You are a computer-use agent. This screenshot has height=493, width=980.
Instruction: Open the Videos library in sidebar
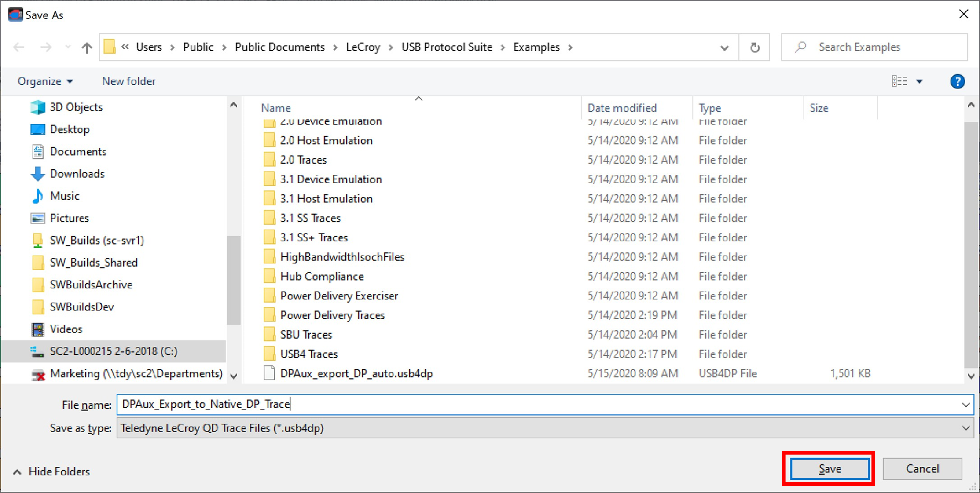click(x=66, y=329)
